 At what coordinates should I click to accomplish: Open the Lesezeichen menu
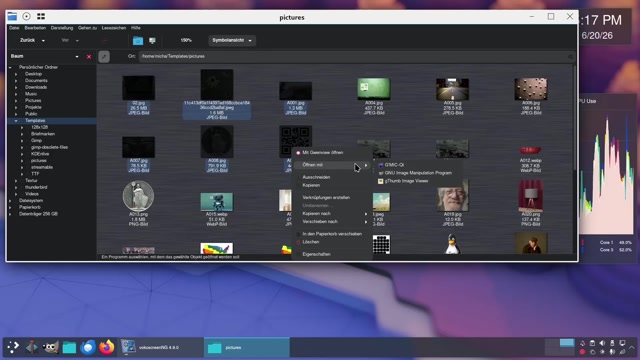(114, 28)
